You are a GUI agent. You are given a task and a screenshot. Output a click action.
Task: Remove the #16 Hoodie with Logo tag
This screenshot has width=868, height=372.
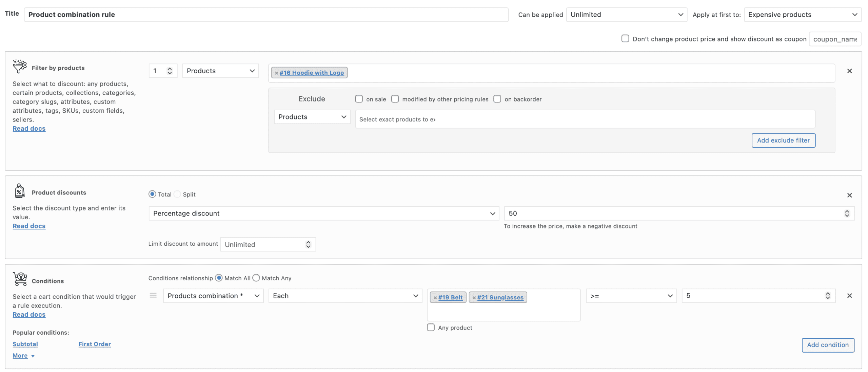276,73
